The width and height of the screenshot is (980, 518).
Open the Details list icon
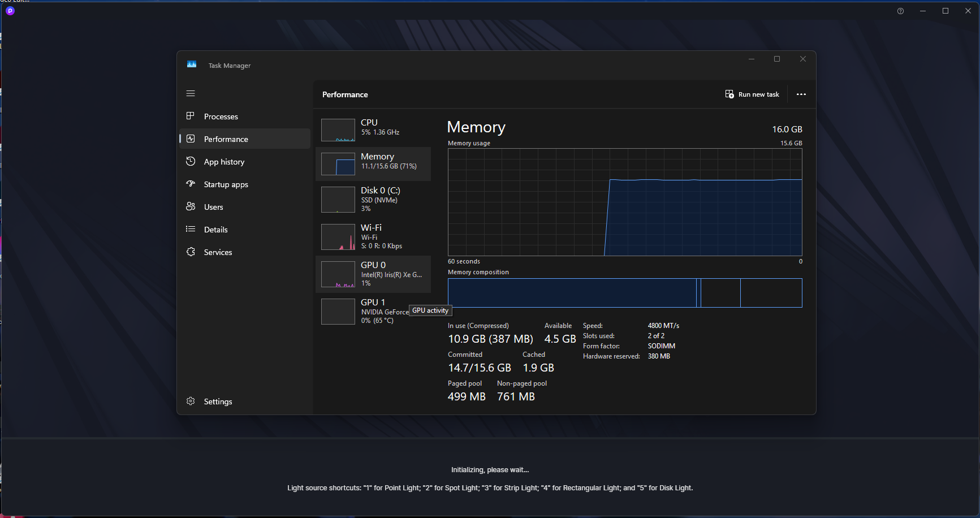tap(191, 229)
